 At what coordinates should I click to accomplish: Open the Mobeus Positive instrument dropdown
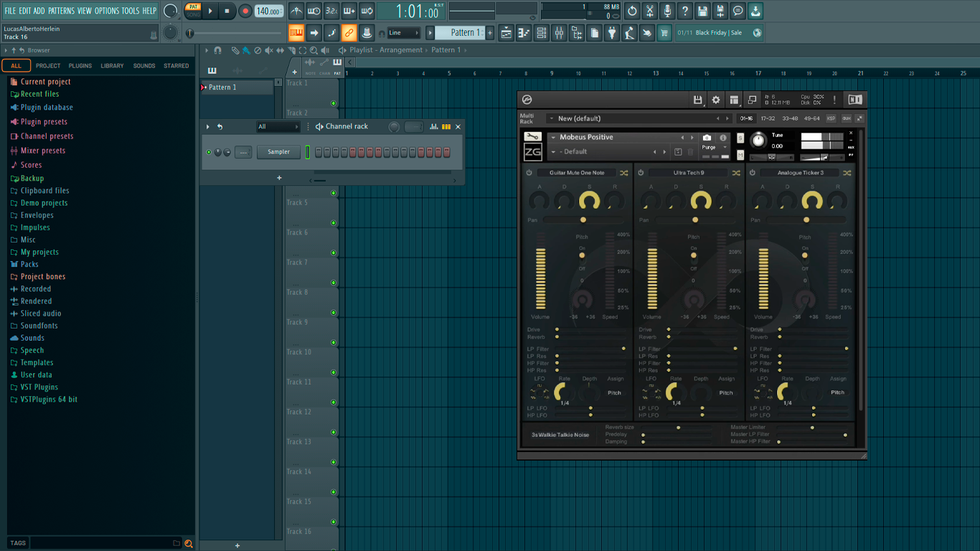click(553, 137)
